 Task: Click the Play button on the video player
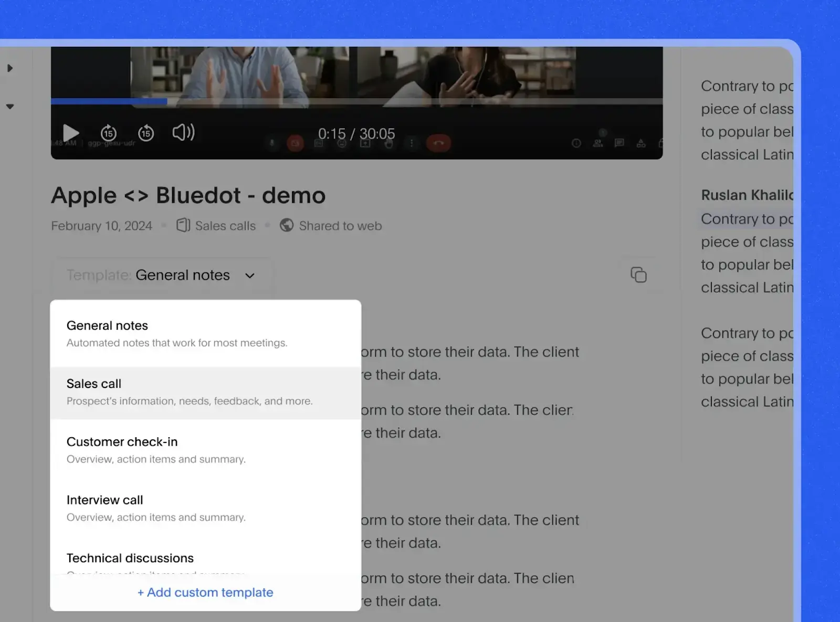(71, 133)
